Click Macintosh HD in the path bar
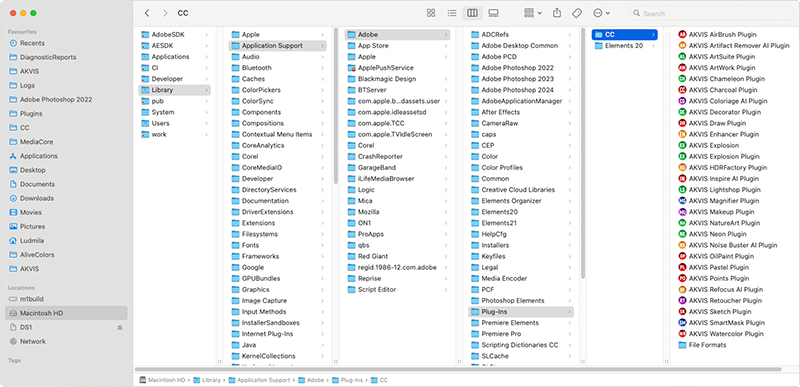The height and width of the screenshot is (387, 800). pyautogui.click(x=163, y=380)
